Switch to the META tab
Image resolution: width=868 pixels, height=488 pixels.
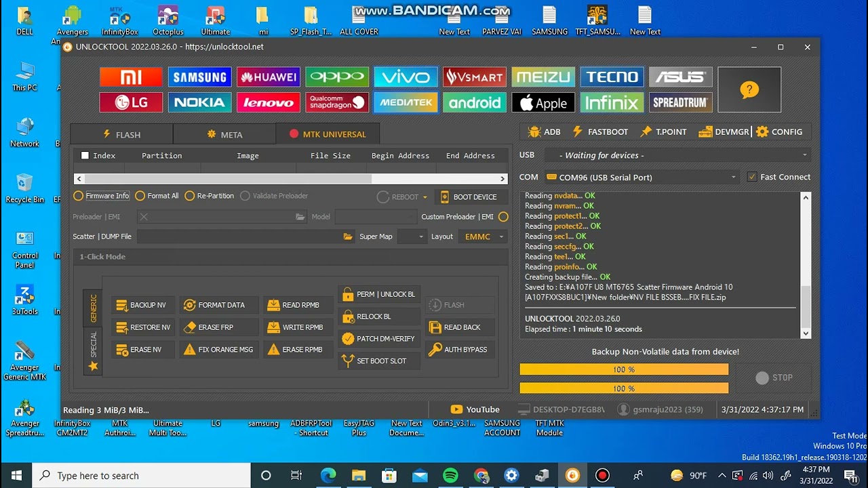point(224,134)
